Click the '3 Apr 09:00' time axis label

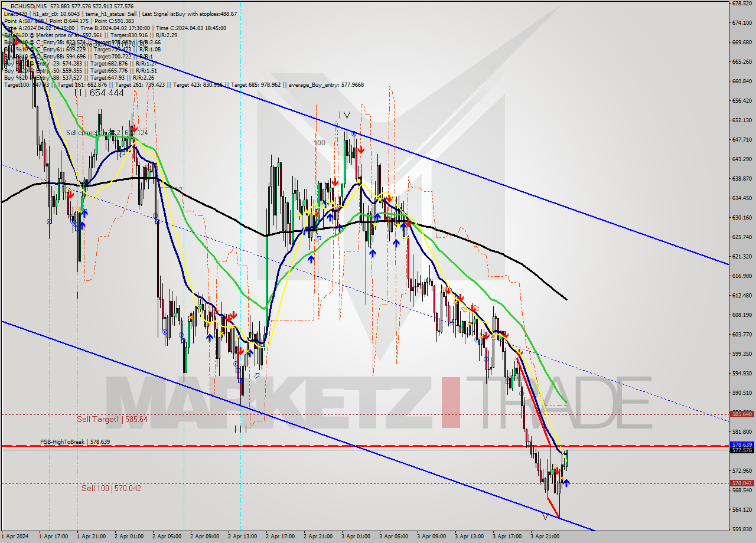(432, 537)
